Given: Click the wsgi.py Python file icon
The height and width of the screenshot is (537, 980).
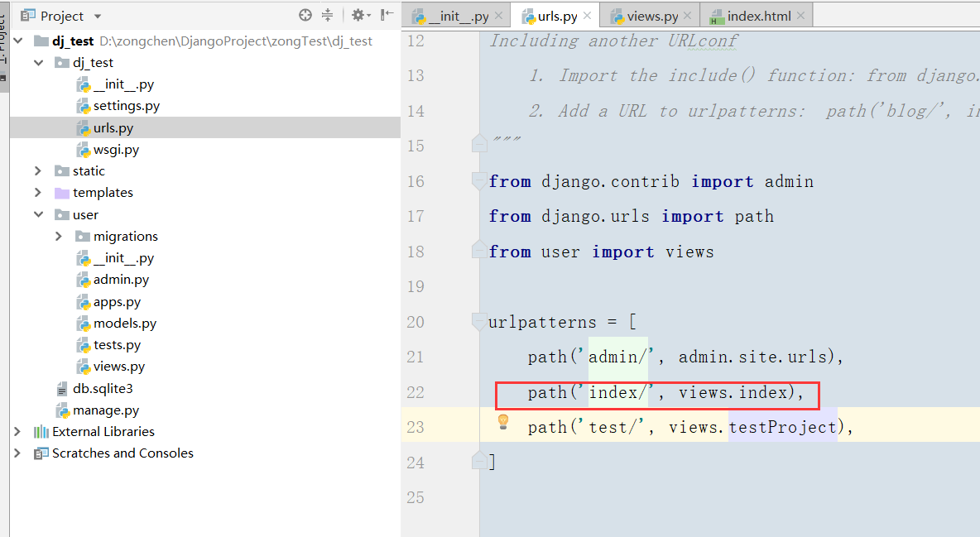Looking at the screenshot, I should [83, 150].
